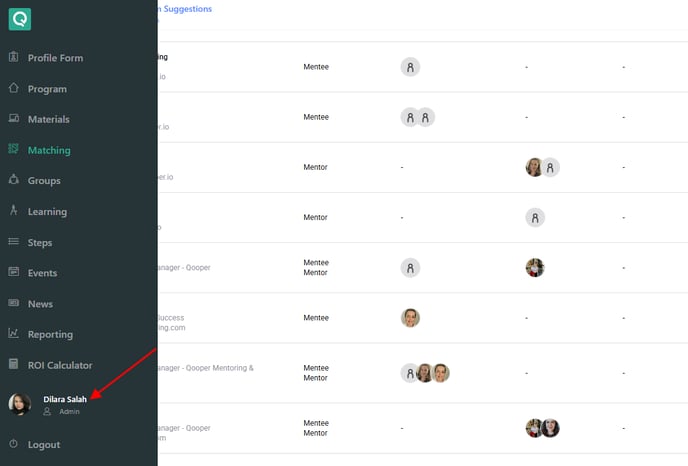Select the Logout text label
The image size is (688, 466).
(44, 445)
